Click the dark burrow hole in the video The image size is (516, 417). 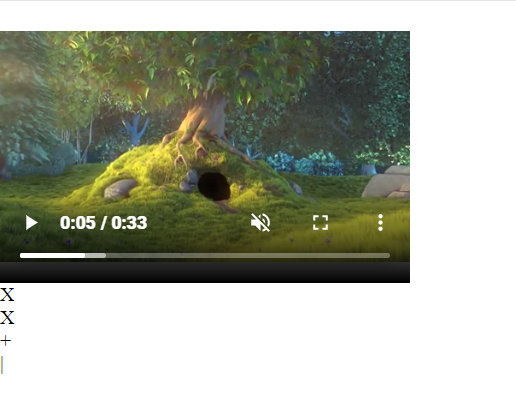(214, 186)
